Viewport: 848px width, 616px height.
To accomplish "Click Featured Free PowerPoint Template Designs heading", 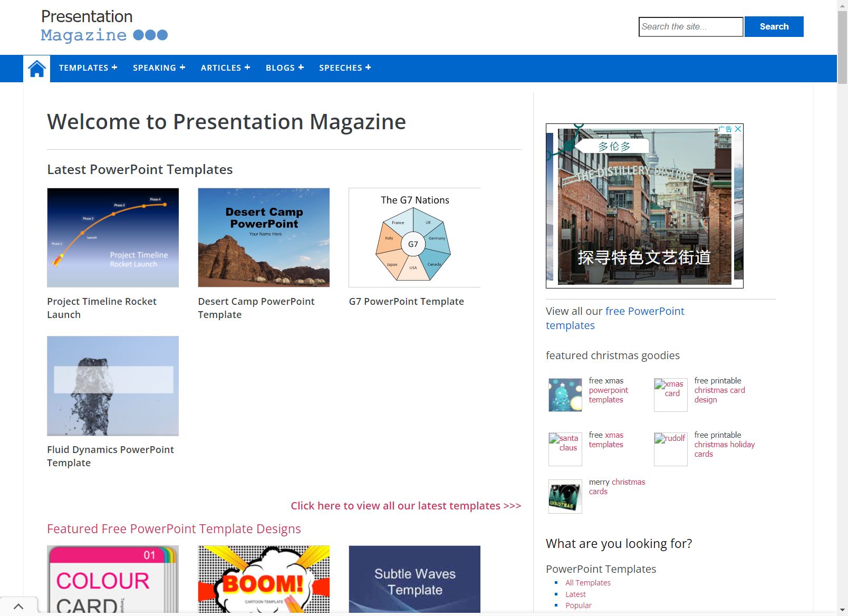I will click(x=174, y=529).
